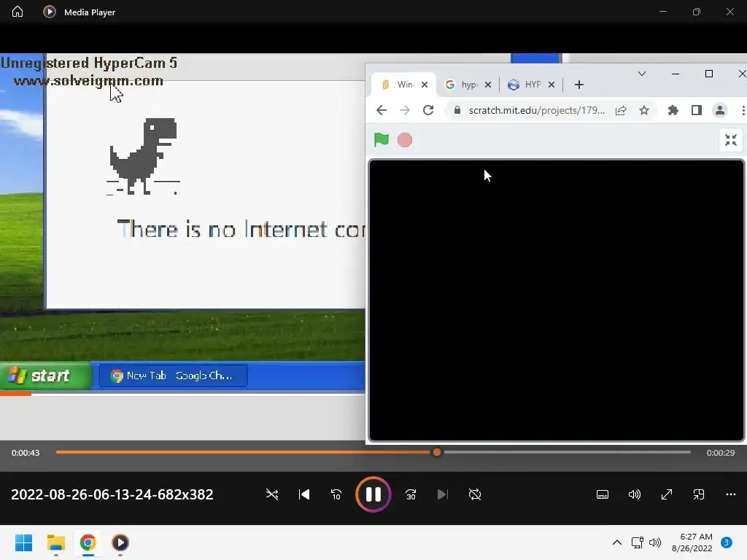Open network settings tray icon
This screenshot has height=560, width=747.
[637, 542]
